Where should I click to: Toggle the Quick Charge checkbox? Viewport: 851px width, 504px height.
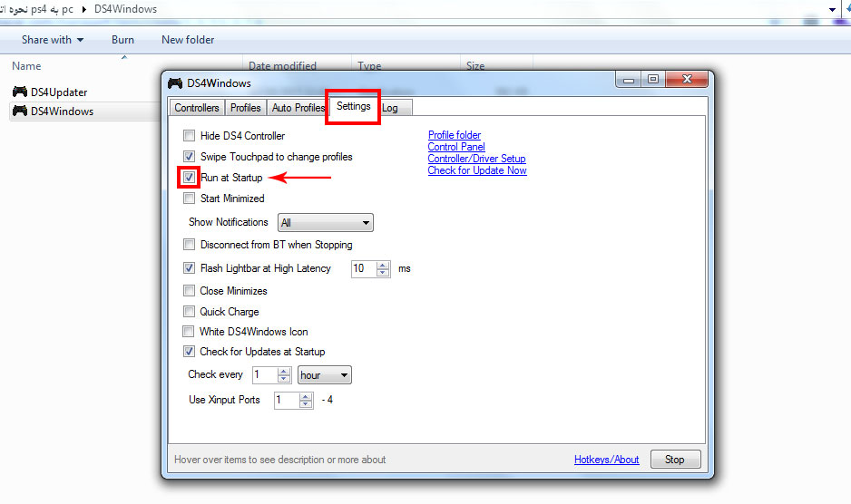click(190, 312)
